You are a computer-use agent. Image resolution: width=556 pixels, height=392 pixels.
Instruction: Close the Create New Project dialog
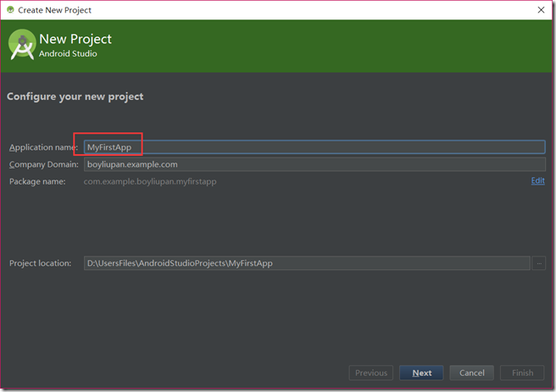click(541, 10)
